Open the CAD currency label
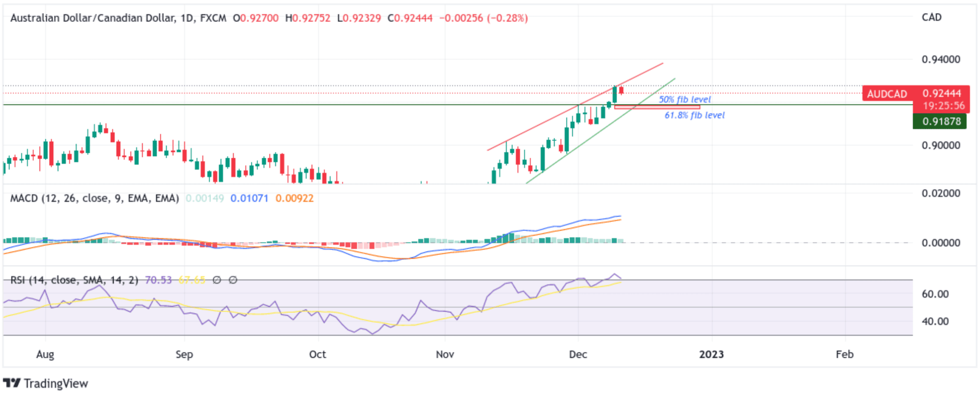 931,17
